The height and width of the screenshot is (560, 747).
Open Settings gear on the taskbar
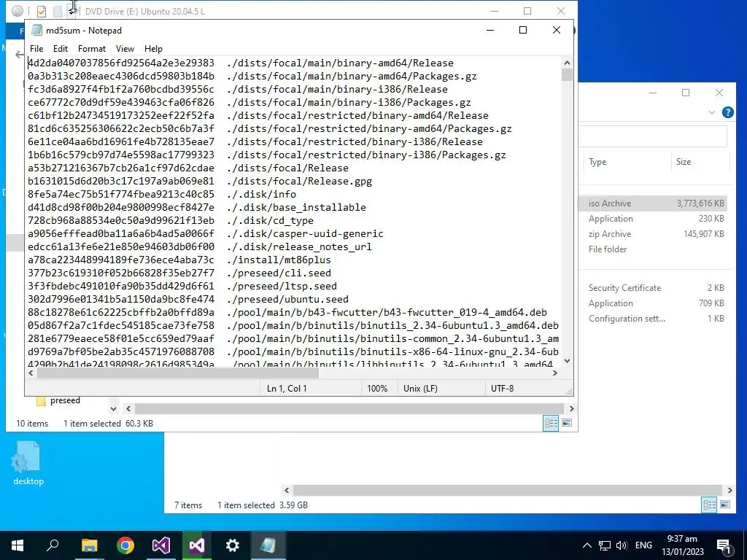pos(233,545)
